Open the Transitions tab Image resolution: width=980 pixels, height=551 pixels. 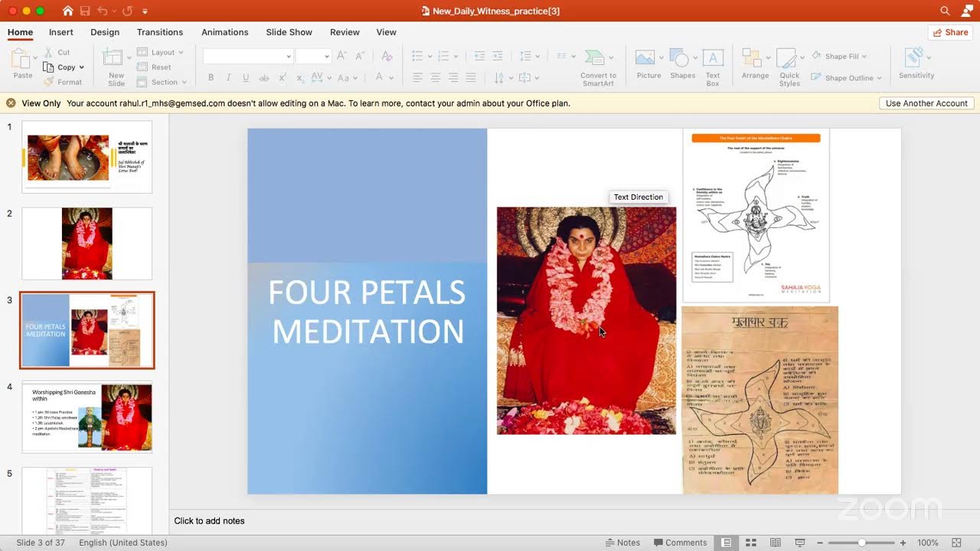[x=160, y=32]
